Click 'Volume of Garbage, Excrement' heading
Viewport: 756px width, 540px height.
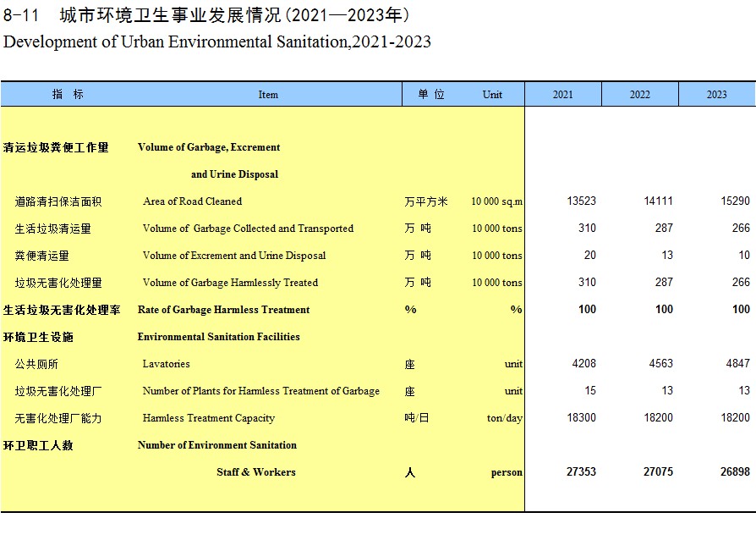click(209, 147)
